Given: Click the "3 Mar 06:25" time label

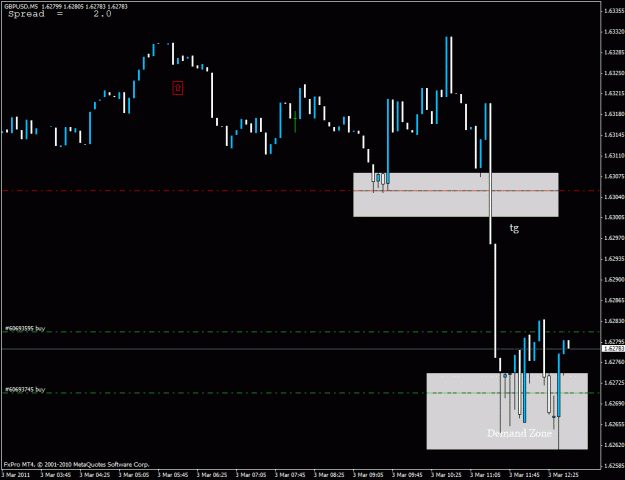Looking at the screenshot, I should point(212,475).
